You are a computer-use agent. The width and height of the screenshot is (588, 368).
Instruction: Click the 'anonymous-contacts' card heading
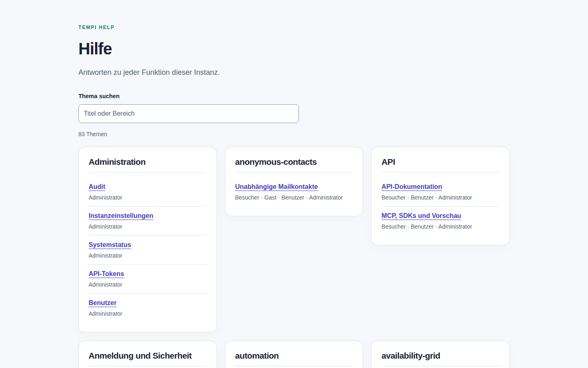276,162
